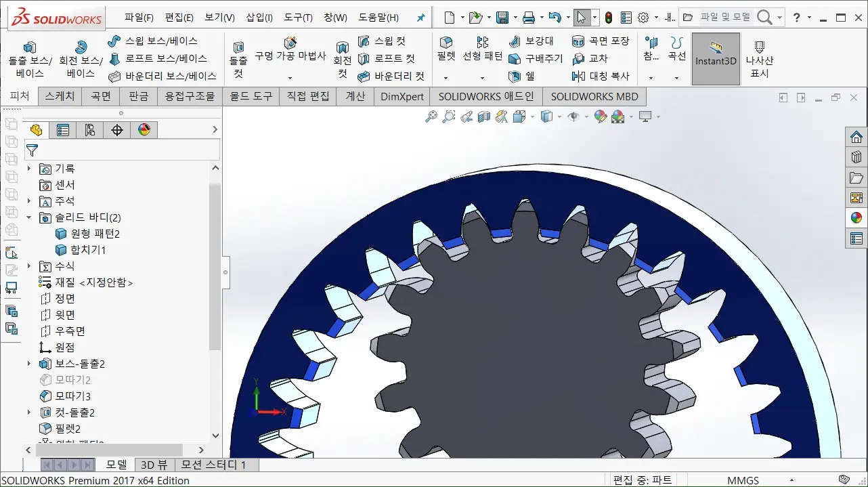Select 합치기1 body in tree
The width and height of the screenshot is (868, 487).
tap(81, 250)
